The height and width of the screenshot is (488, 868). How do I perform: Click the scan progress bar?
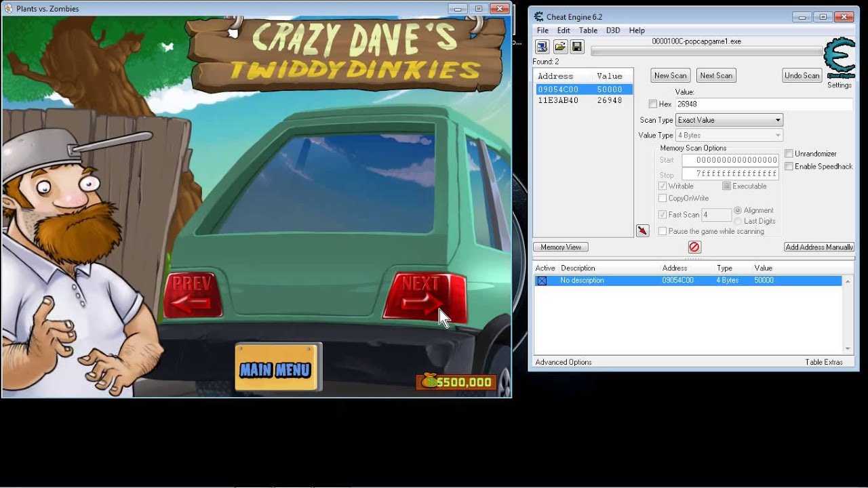[706, 52]
